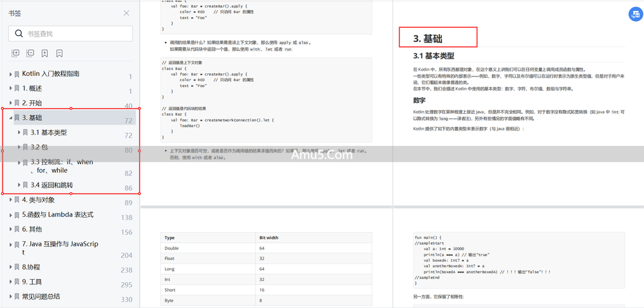Screen dimensions: 644x308
Task: Expand the 8.协程 bookmark node
Action: 11,267
